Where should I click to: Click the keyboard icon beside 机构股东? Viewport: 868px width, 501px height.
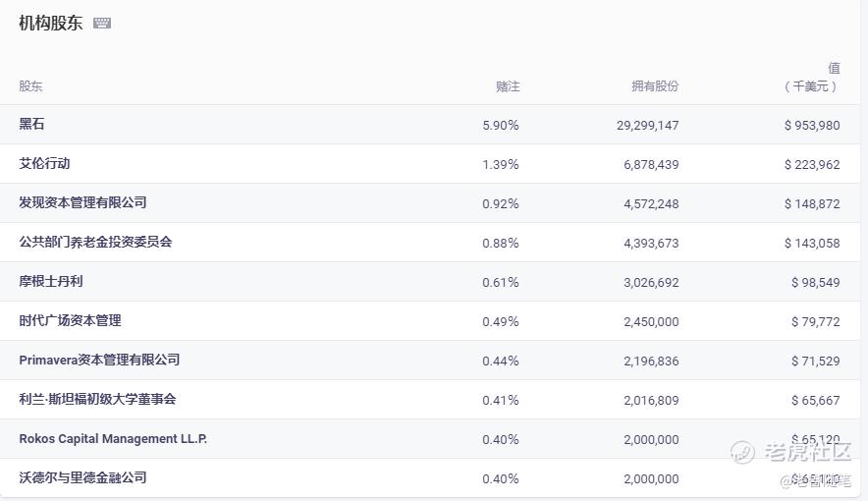pos(102,24)
